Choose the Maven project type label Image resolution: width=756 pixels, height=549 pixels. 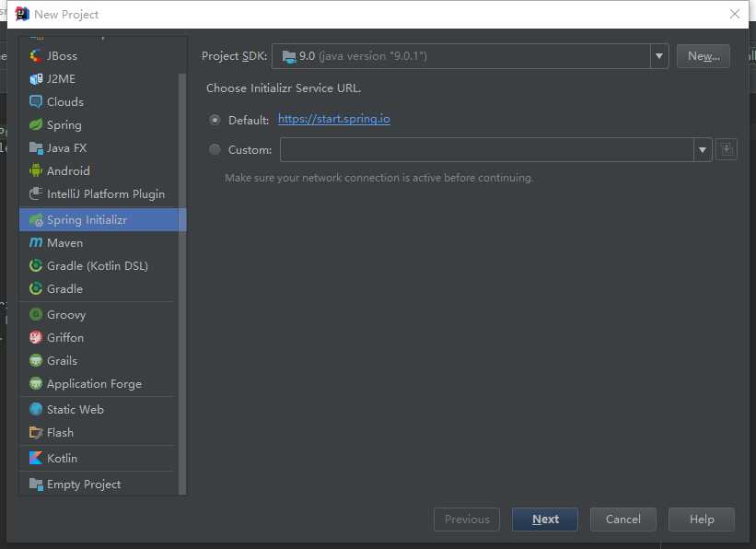(64, 243)
